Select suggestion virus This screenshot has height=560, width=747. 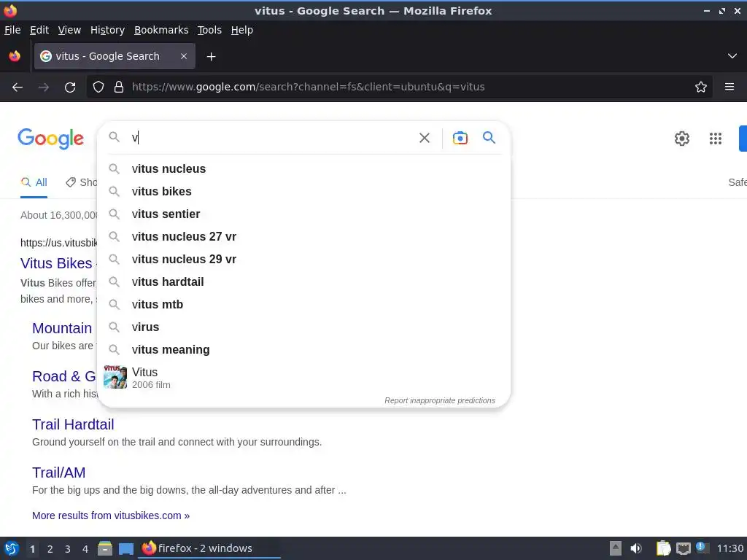point(303,327)
